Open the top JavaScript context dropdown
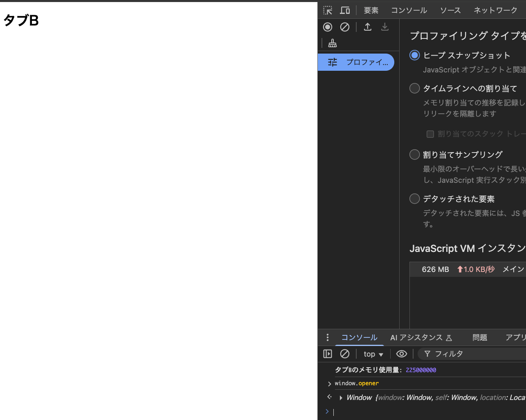Screen dimensions: 526x420 [373, 354]
